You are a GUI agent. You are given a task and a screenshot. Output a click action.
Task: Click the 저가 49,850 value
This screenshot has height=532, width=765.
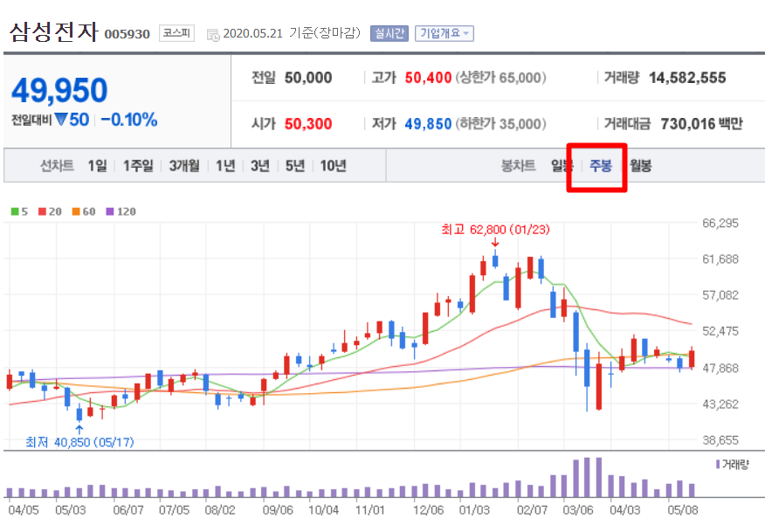(x=428, y=124)
